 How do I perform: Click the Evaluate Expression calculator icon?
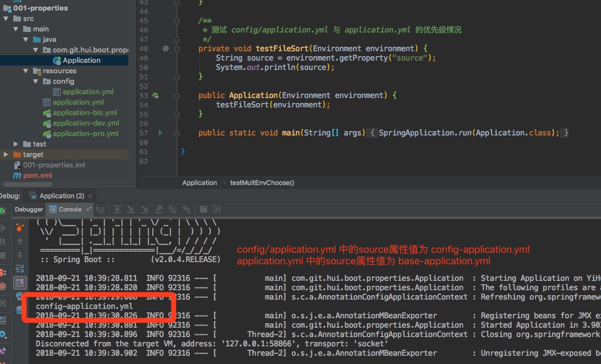pos(203,209)
